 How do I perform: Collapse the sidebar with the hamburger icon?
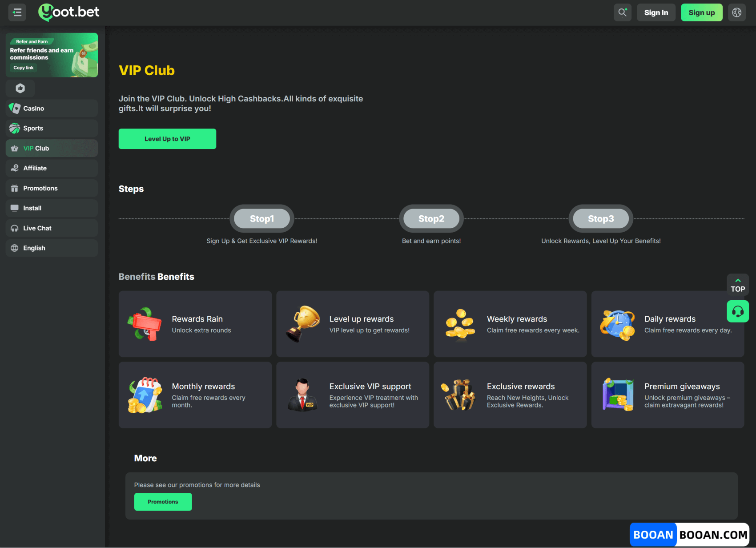click(17, 12)
